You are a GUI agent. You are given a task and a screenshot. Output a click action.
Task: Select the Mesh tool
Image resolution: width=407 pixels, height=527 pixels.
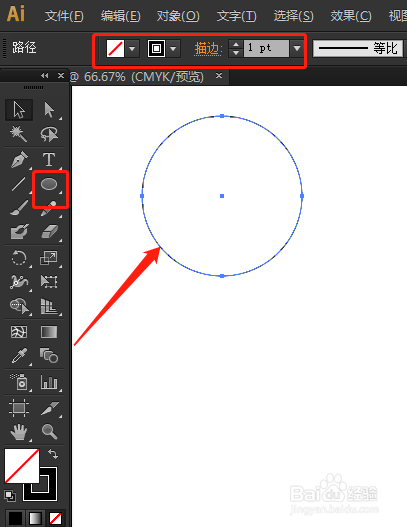[x=19, y=332]
